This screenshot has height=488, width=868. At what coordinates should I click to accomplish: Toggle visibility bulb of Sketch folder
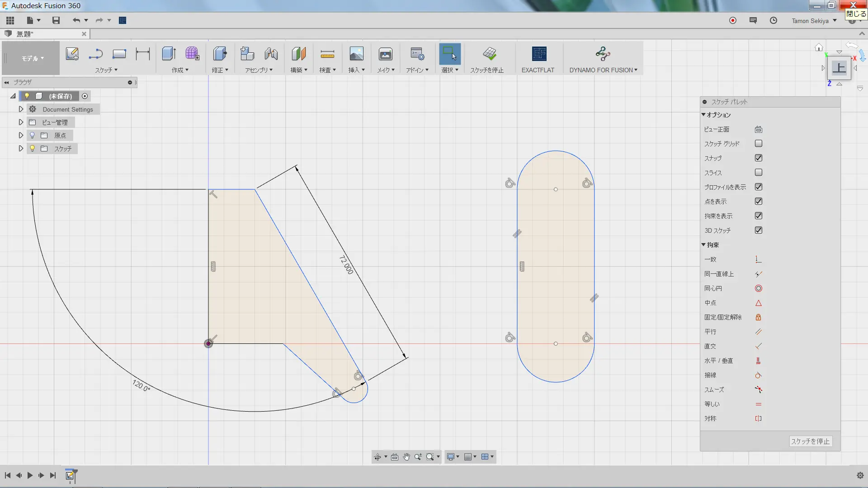(33, 148)
